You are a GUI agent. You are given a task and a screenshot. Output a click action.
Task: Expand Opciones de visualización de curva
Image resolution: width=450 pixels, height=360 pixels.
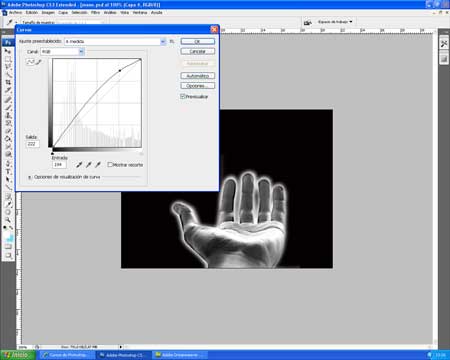coord(30,177)
